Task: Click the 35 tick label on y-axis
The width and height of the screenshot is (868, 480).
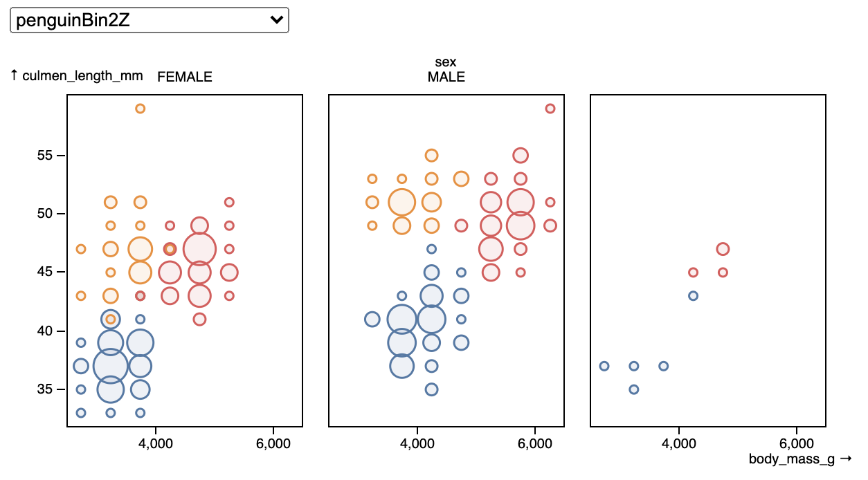Action: click(x=45, y=389)
